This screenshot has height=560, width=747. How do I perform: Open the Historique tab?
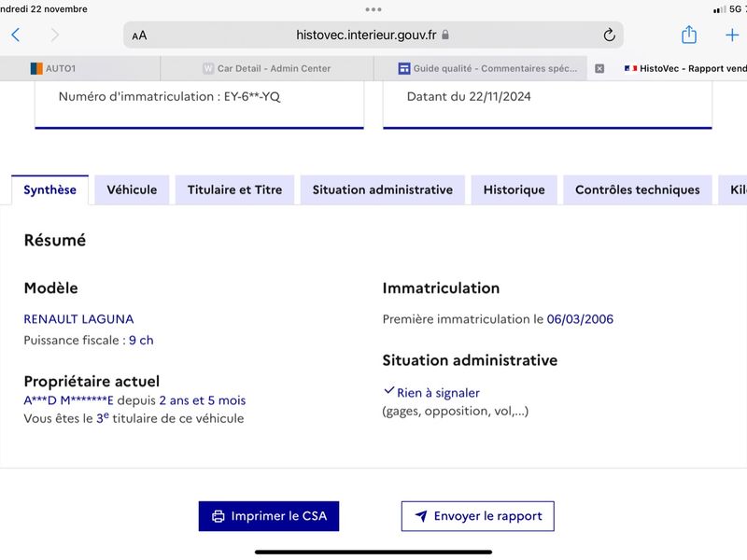tap(514, 189)
